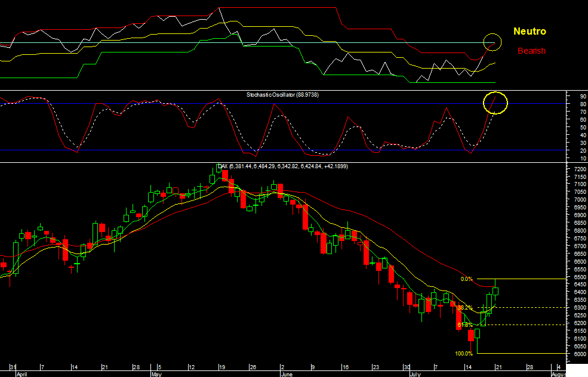Click 7200 on the price axis
The height and width of the screenshot is (377, 588).
coord(580,169)
